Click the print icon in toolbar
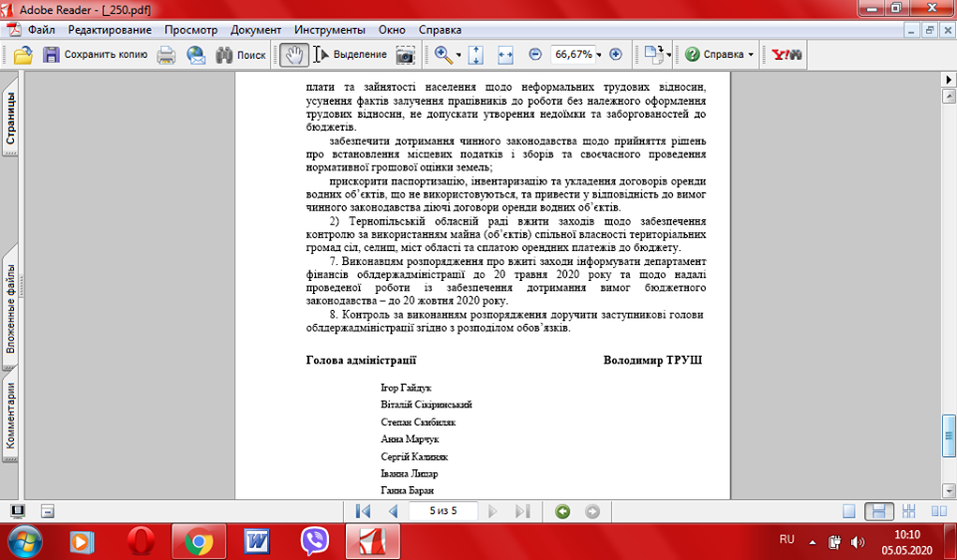Screen dimensions: 957x560 coord(166,55)
